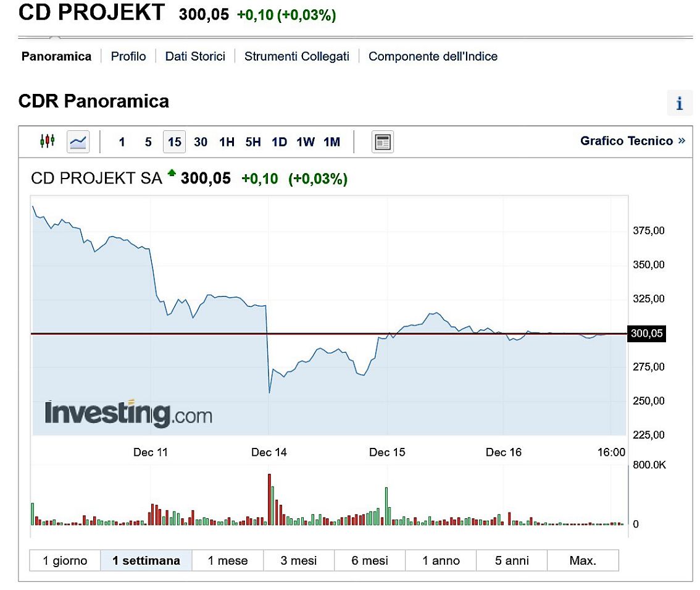The height and width of the screenshot is (590, 700).
Task: Show the 5 anni range
Action: (x=512, y=561)
